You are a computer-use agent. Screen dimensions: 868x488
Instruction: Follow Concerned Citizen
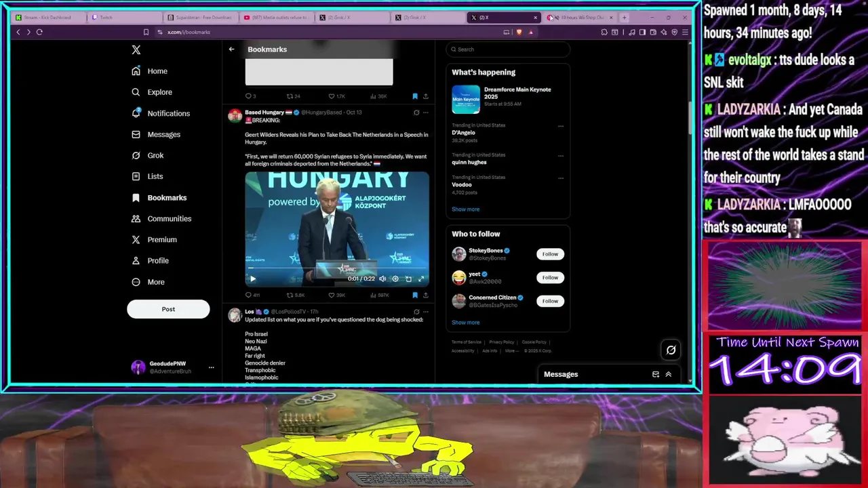coord(550,301)
